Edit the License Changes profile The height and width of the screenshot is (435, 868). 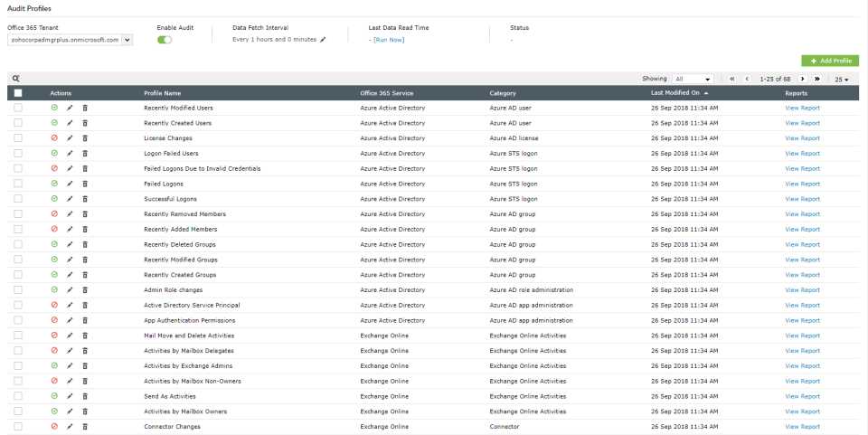pyautogui.click(x=70, y=138)
